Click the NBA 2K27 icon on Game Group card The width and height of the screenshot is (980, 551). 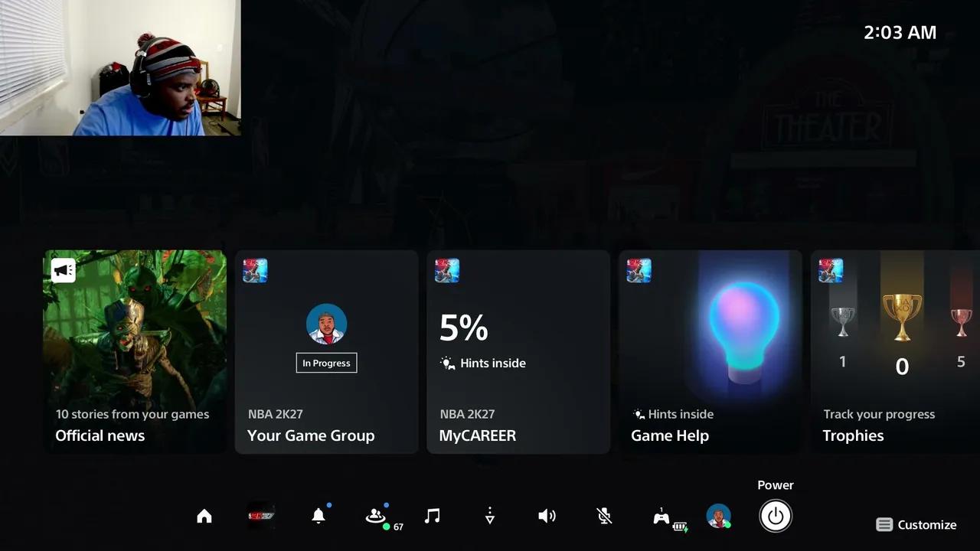[x=255, y=270]
